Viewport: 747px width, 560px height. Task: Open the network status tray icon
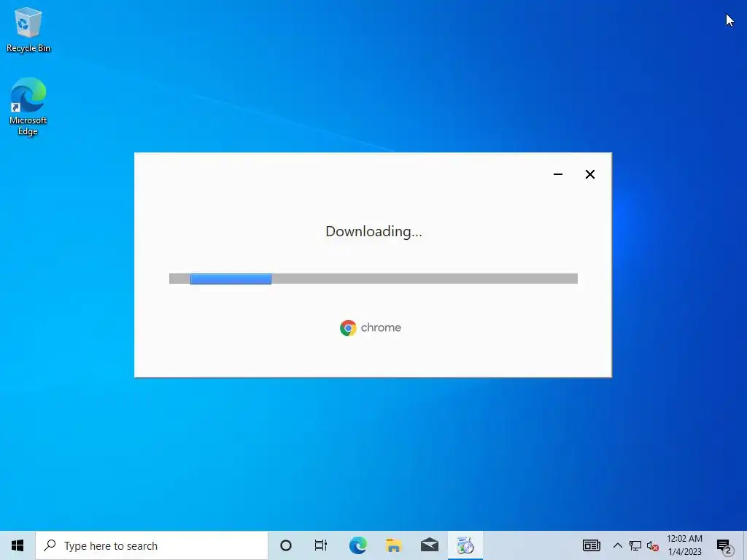(x=635, y=545)
